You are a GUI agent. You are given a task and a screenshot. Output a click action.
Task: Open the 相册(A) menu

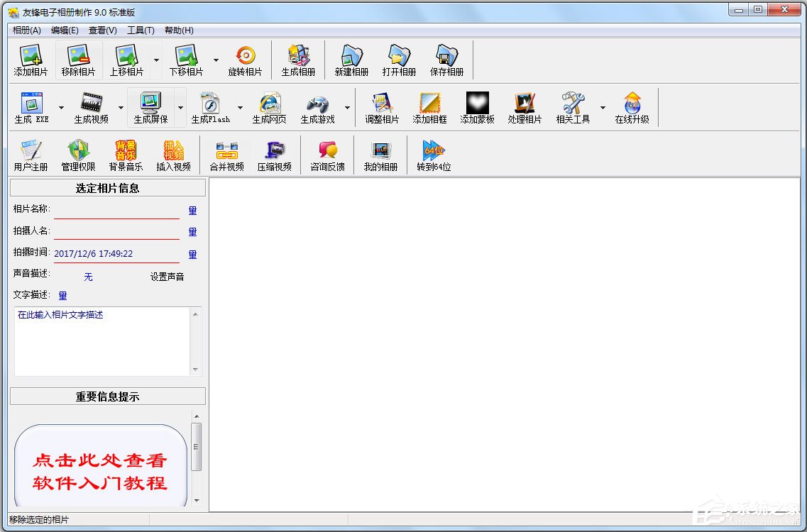tap(27, 31)
